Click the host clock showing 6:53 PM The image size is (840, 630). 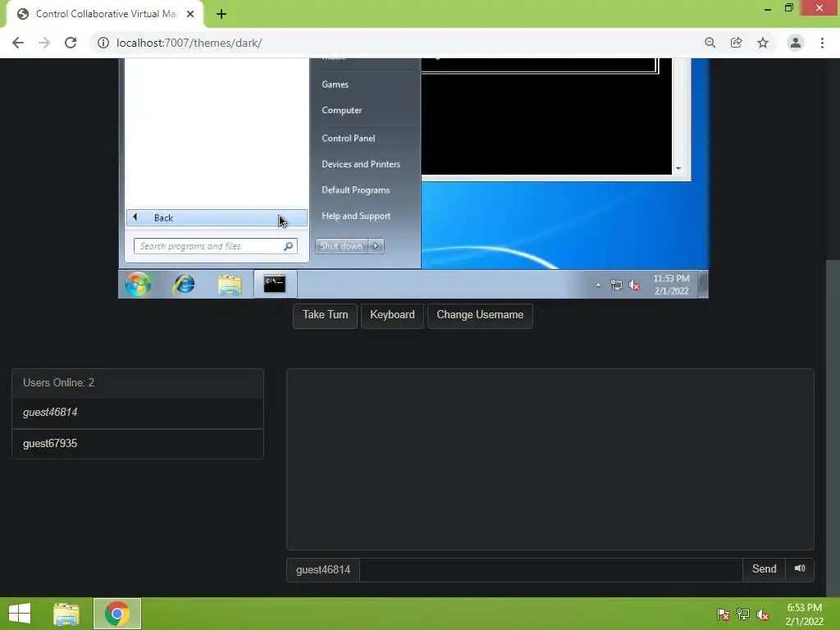pos(804,614)
